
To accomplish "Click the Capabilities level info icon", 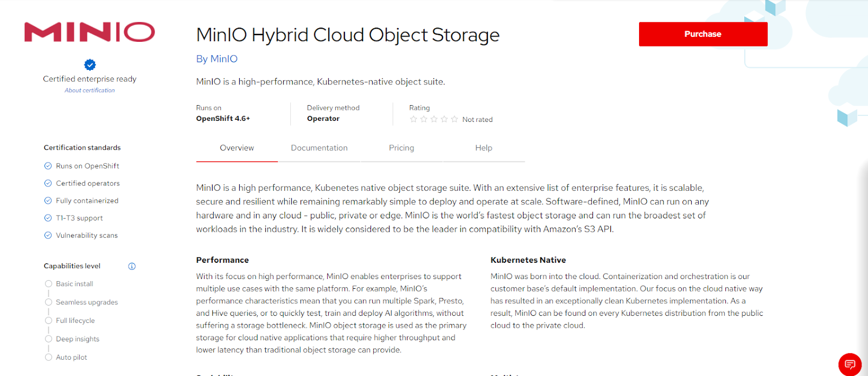I will (x=132, y=266).
